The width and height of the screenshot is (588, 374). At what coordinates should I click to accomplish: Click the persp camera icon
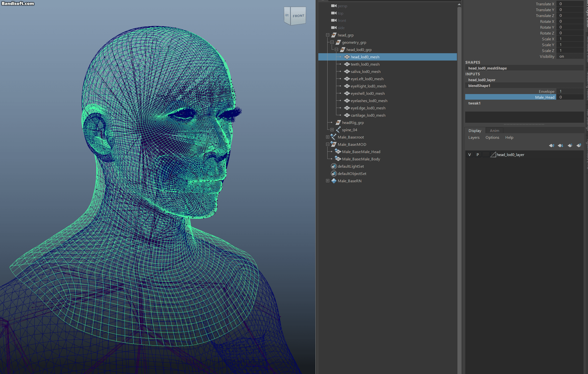pyautogui.click(x=334, y=6)
